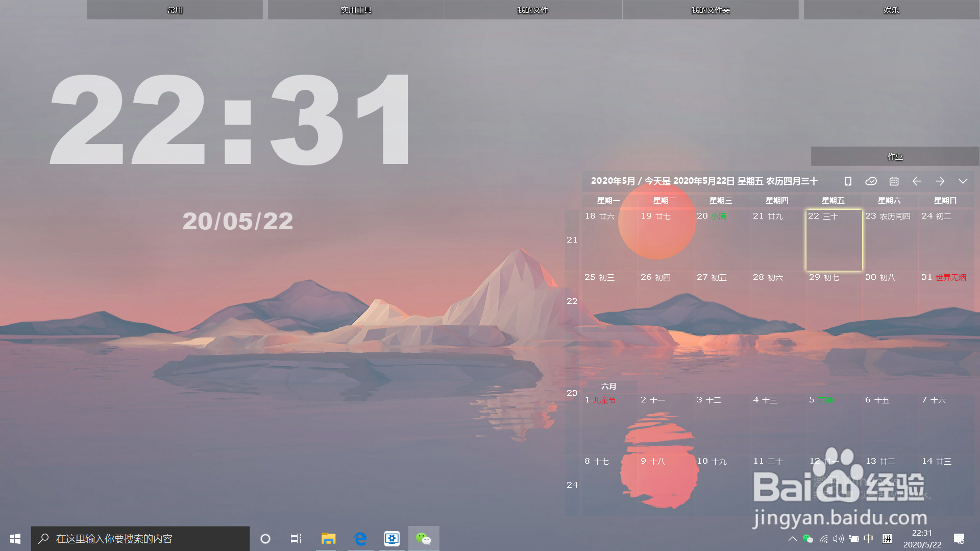980x551 pixels.
Task: Expand the calendar menu chevron
Action: pos(963,181)
